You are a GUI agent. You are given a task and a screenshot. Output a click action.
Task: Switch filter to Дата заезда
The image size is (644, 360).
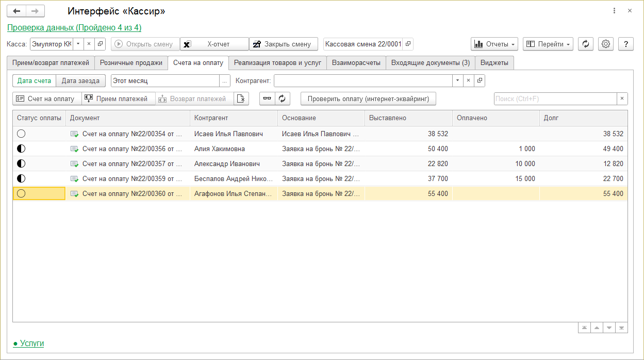point(80,81)
